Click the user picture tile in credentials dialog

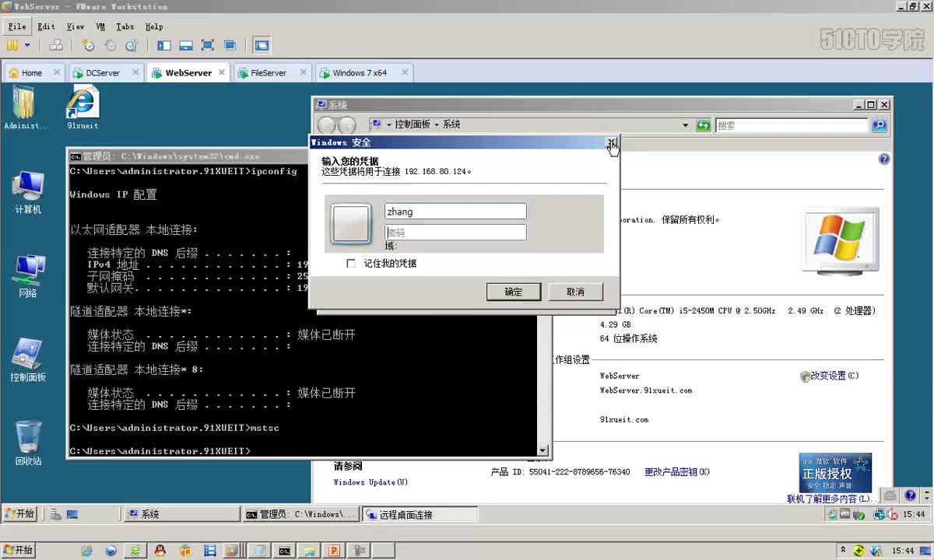click(x=351, y=224)
